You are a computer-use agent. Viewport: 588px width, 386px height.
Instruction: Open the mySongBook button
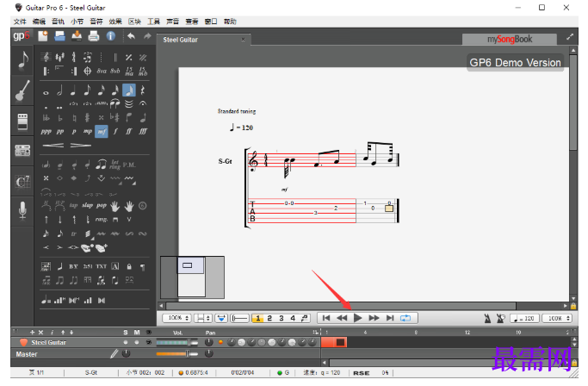coord(510,39)
